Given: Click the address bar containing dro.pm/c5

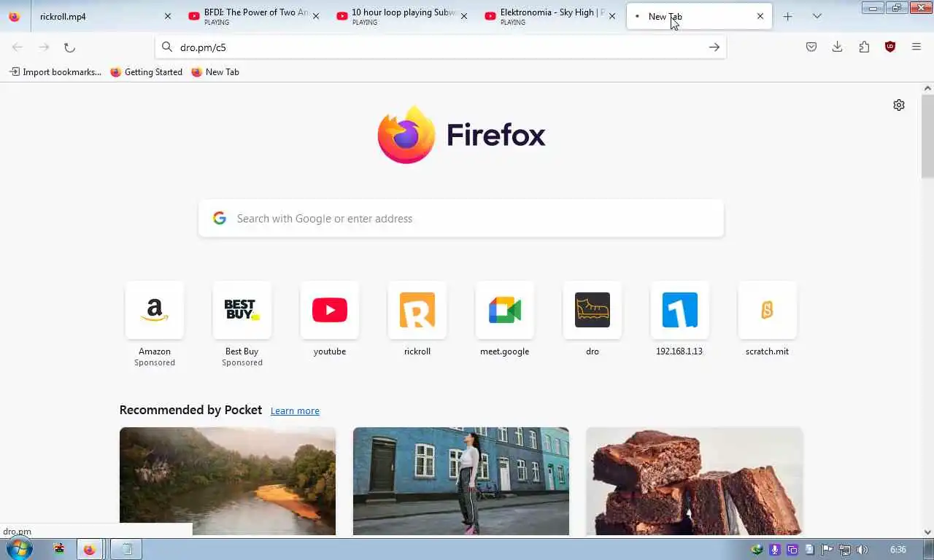Looking at the screenshot, I should (x=441, y=47).
